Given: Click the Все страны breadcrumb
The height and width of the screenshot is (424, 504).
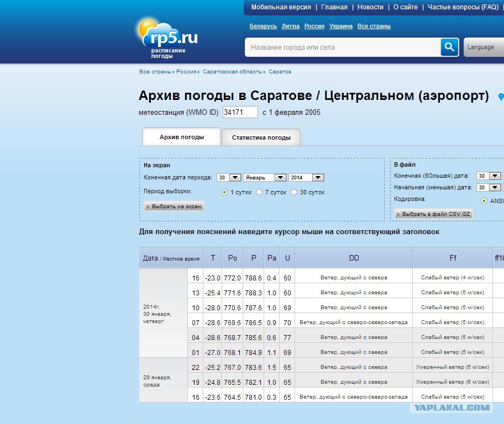Looking at the screenshot, I should [155, 72].
